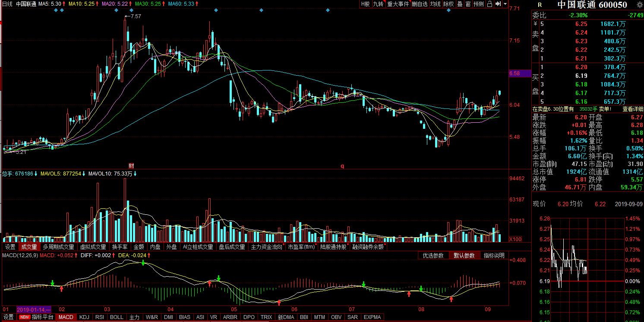
Task: Click 查看详细 link in order panel
Action: click(x=632, y=109)
